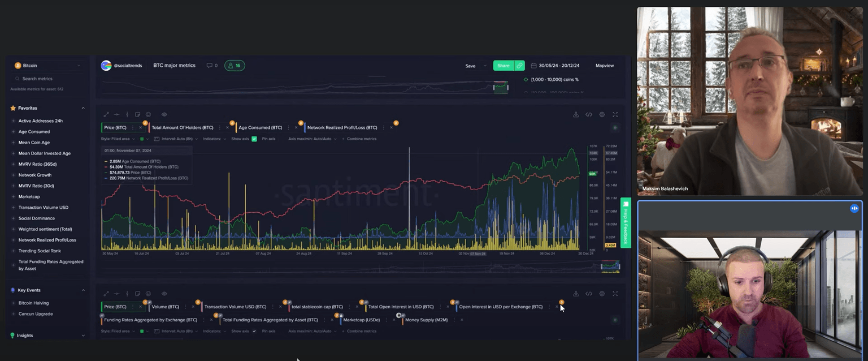Collapse the Favorites section
The height and width of the screenshot is (361, 868).
[83, 108]
